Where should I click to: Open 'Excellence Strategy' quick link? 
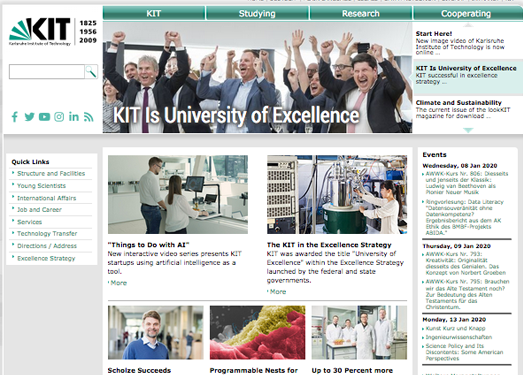point(46,258)
